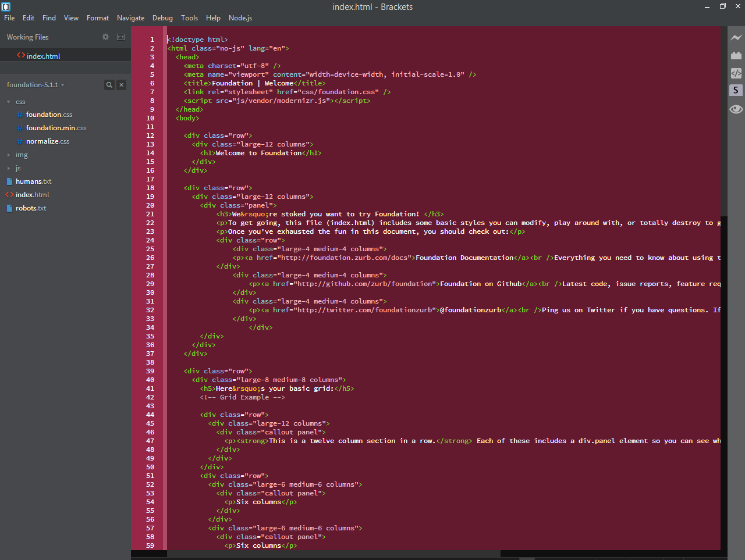745x560 pixels.
Task: Open the foundation-5.1.1 project dropdown
Action: click(36, 85)
